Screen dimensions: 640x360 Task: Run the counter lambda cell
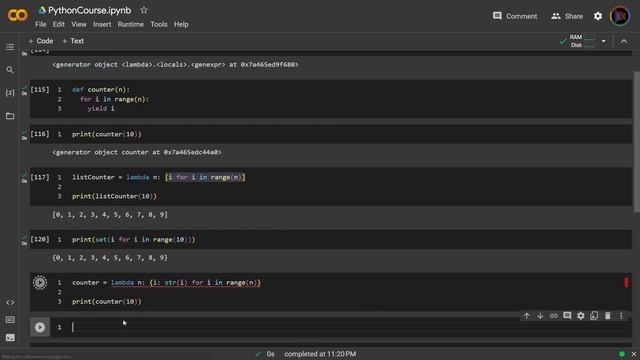pos(40,282)
